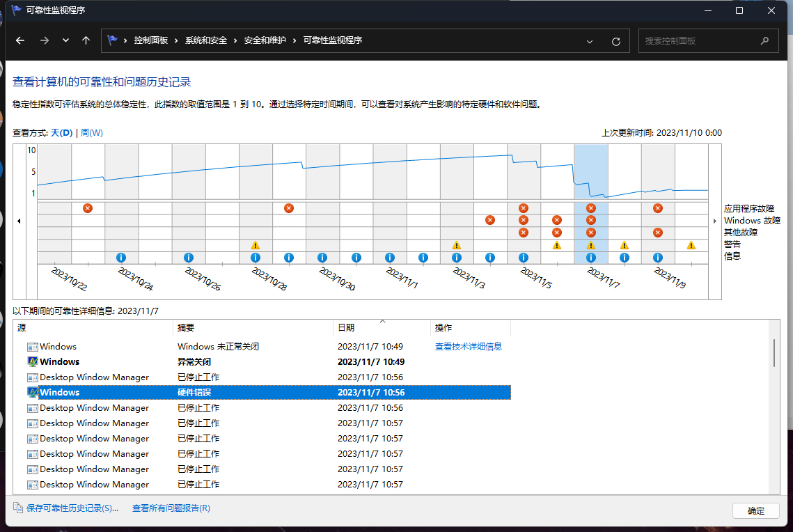Click the application failure icon in the highlighted 11/7 column
Image resolution: width=793 pixels, height=532 pixels.
pos(590,208)
